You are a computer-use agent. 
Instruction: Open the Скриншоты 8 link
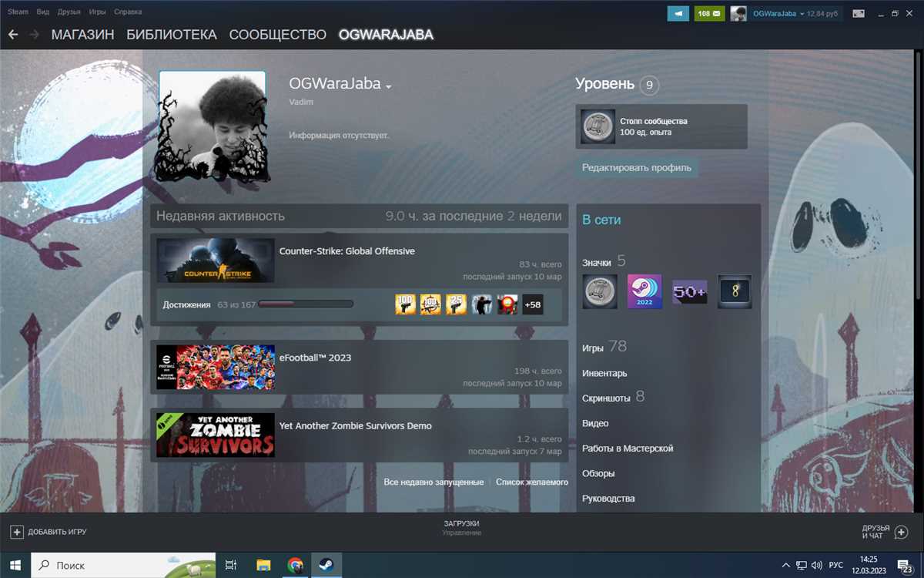point(613,398)
